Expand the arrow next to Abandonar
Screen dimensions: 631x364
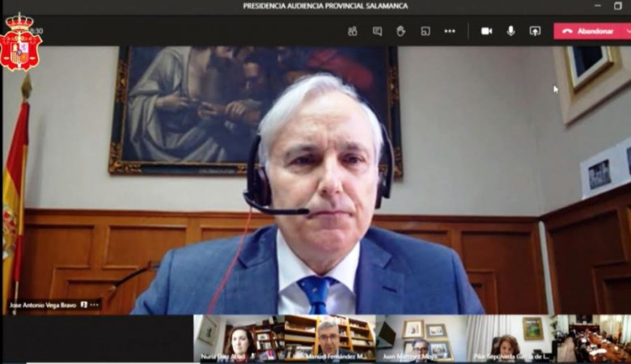(627, 31)
